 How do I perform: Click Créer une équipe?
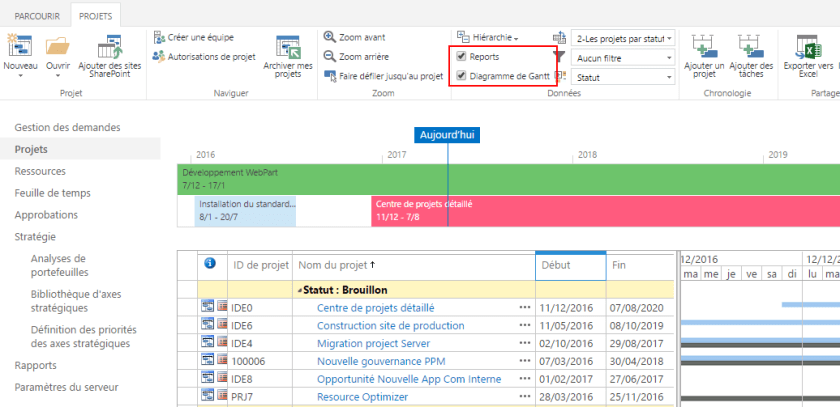tap(194, 37)
